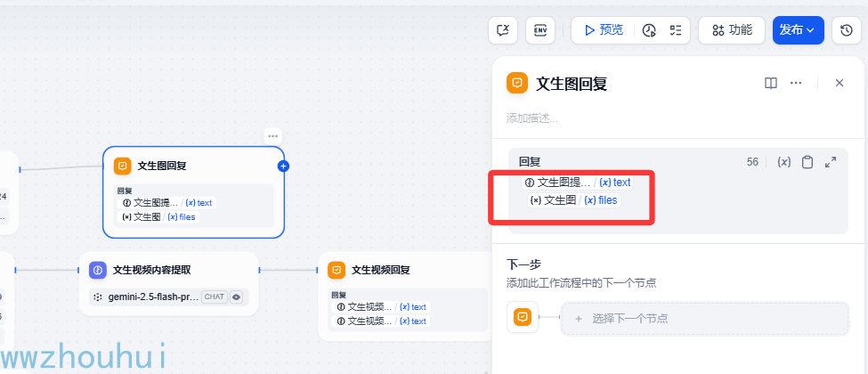Click the 预览 preview button
This screenshot has height=374, width=868.
604,30
